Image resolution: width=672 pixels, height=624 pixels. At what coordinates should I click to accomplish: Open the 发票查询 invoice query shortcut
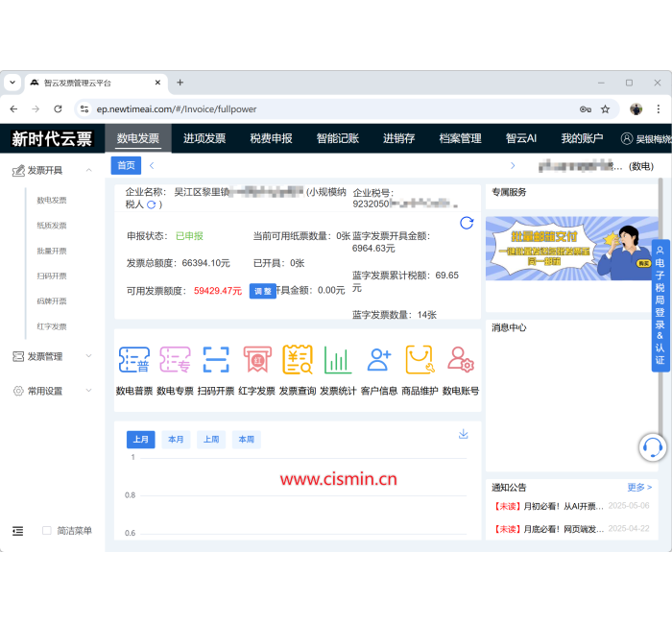click(x=298, y=371)
